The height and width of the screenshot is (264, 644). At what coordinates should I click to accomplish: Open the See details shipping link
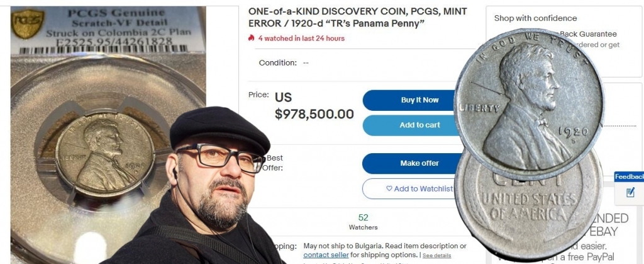coord(436,255)
